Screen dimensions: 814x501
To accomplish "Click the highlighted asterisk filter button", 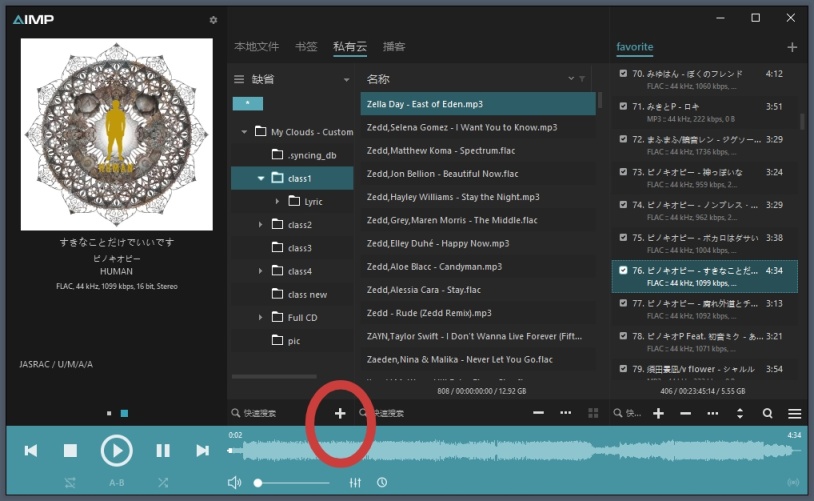I will pos(248,104).
